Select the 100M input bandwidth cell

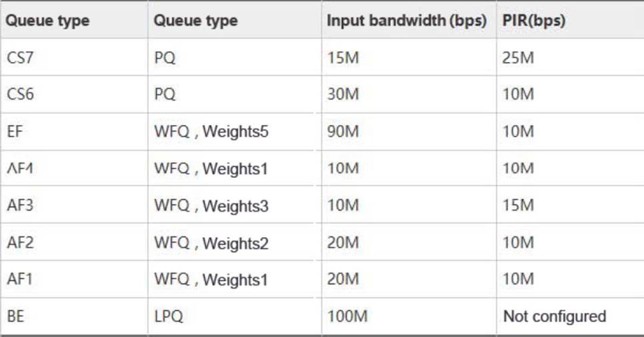(x=347, y=316)
